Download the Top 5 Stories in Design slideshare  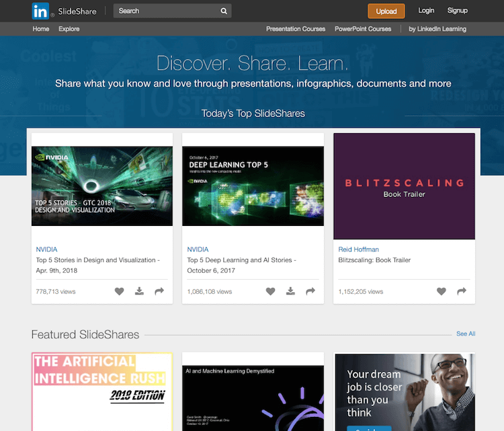click(139, 291)
